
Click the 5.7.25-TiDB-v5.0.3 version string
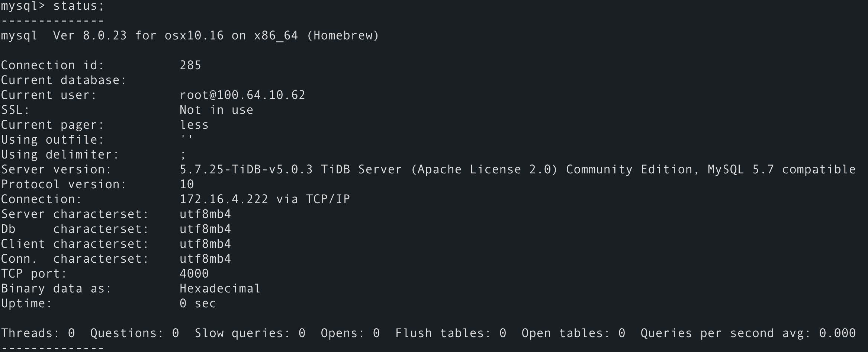coord(246,170)
